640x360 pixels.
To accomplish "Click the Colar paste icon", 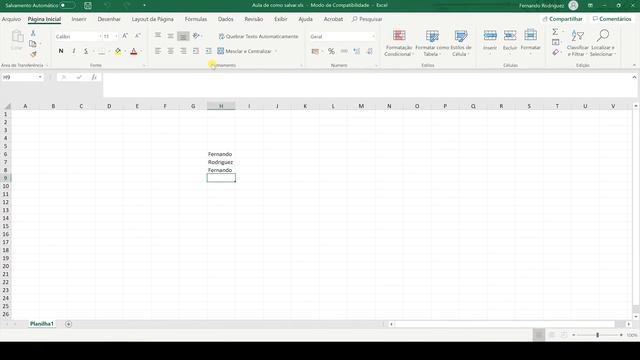I will point(17,40).
